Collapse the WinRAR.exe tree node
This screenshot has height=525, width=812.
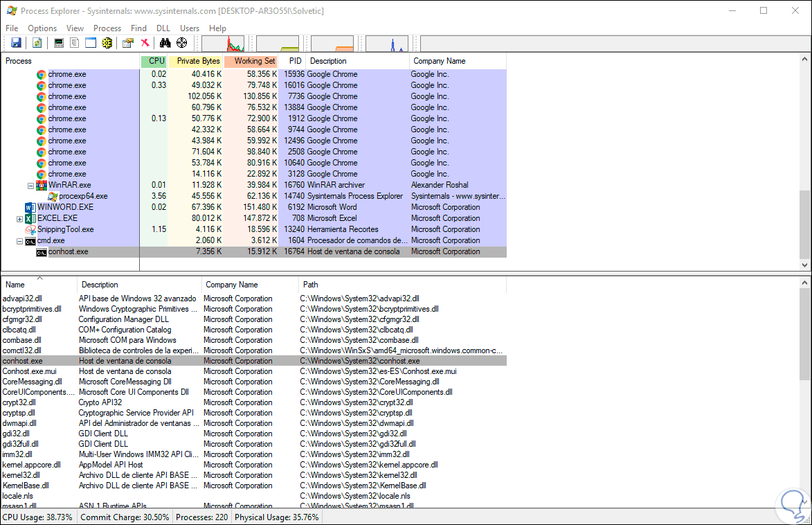coord(30,186)
